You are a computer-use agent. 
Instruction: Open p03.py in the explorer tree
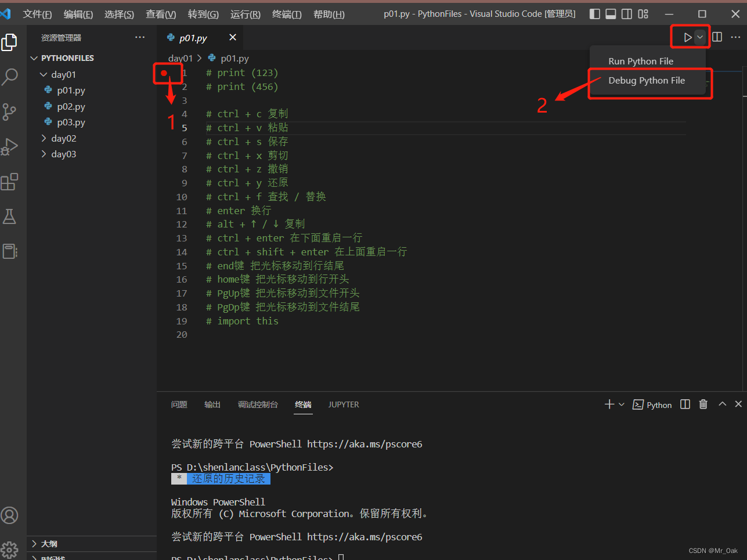tap(71, 122)
